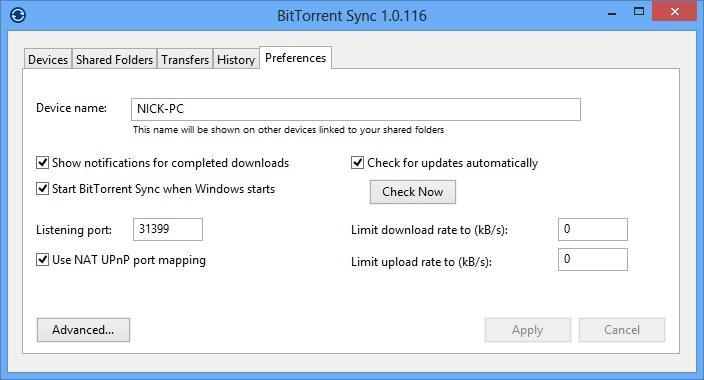The height and width of the screenshot is (380, 704).
Task: Uncheck Use NAT UPnP port mapping
Action: 42,260
